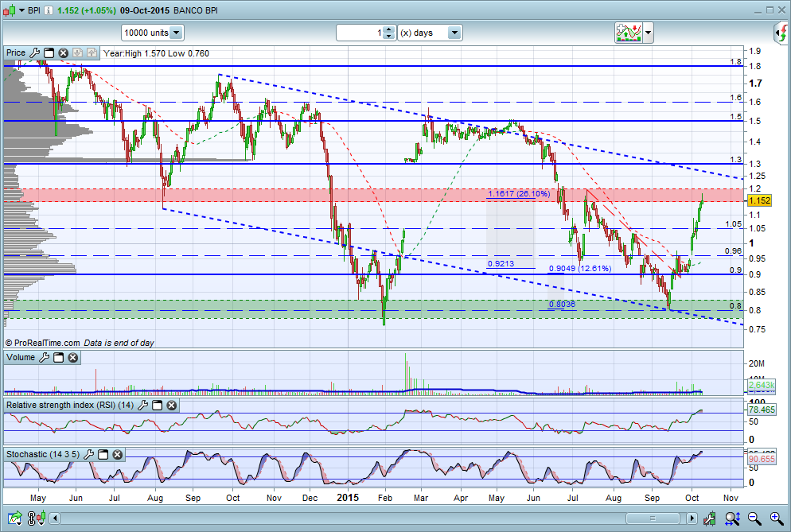791x532 pixels.
Task: Maximize the Volume panel
Action: [x=58, y=358]
